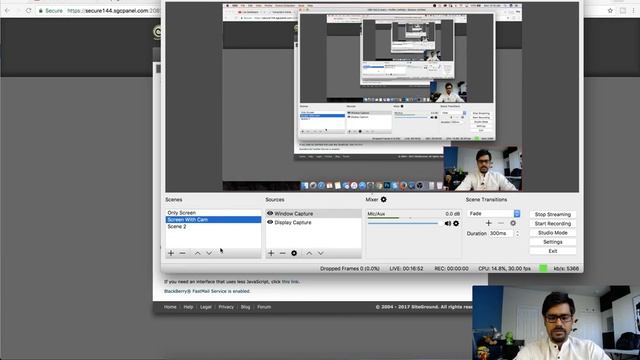Viewport: 640px width, 360px height.
Task: Open the Forum footer link on webpage
Action: pyautogui.click(x=264, y=307)
